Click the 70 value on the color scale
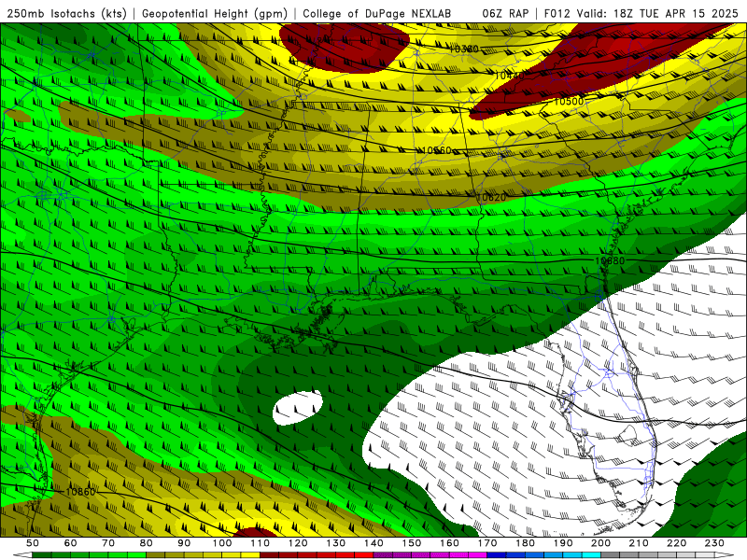This screenshot has width=747, height=560. [x=108, y=543]
